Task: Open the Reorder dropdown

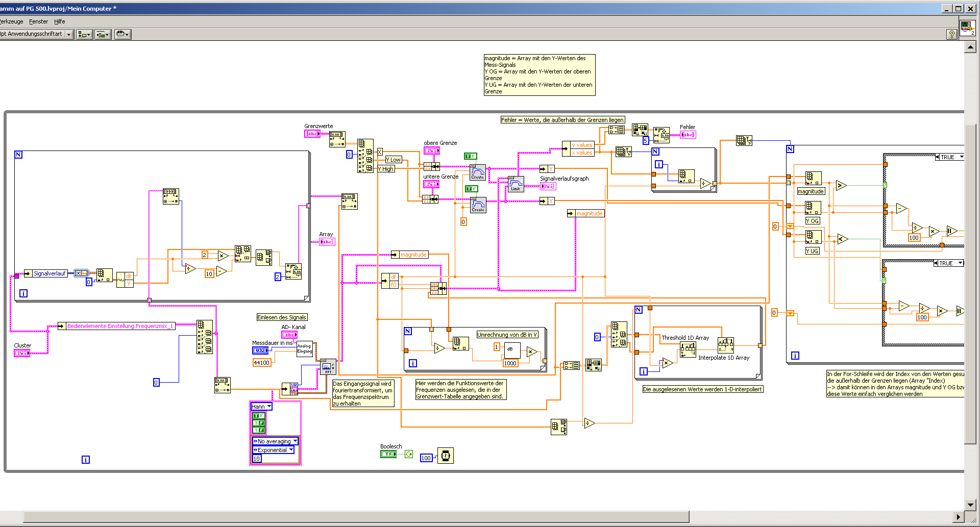Action: point(122,34)
